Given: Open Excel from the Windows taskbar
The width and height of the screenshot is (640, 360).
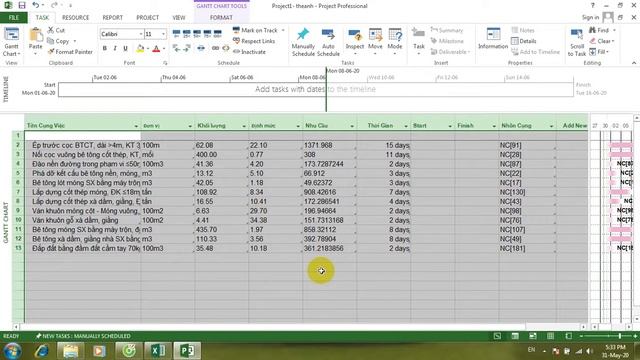Looking at the screenshot, I should coord(158,350).
